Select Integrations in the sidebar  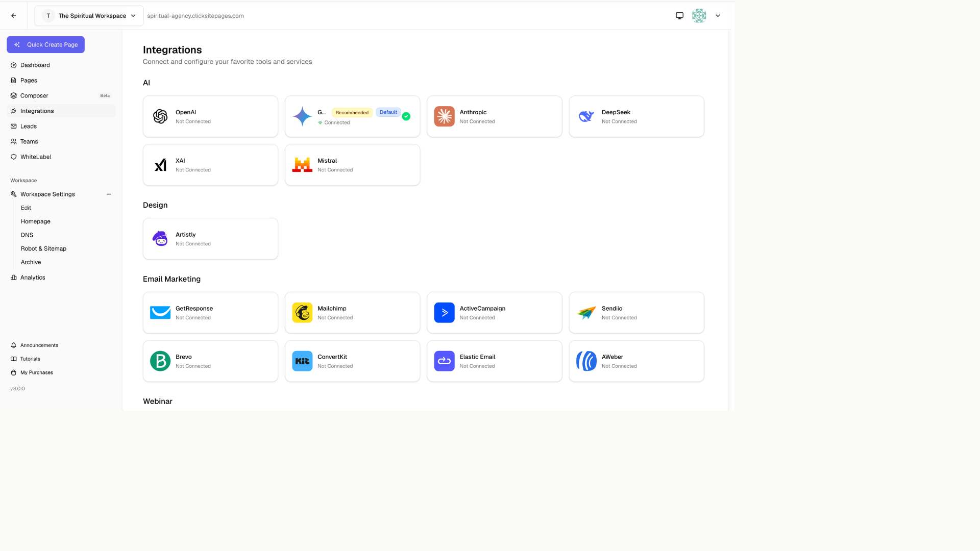click(61, 111)
